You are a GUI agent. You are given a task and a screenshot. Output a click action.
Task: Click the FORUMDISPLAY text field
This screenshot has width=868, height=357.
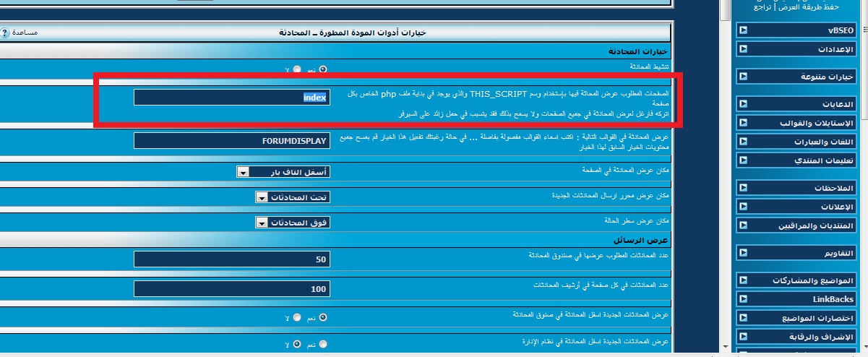[x=231, y=140]
